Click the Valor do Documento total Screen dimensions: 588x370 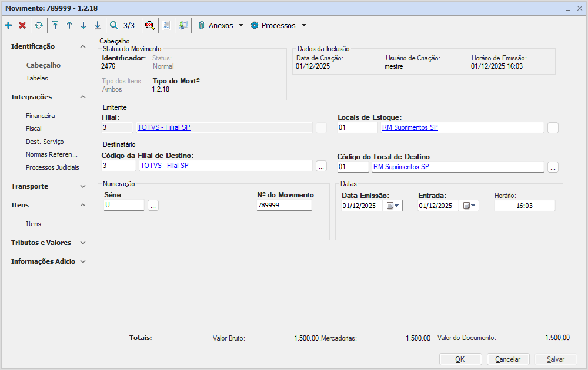point(557,338)
